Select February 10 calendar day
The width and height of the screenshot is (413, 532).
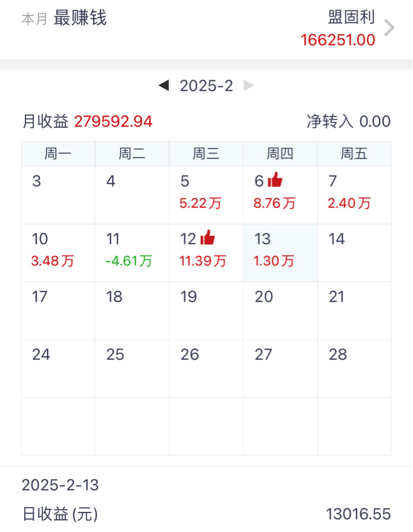(x=58, y=253)
